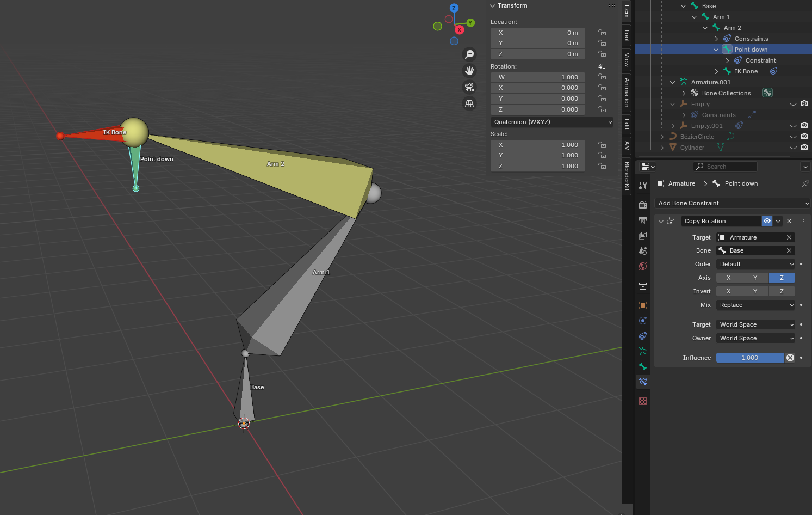Image resolution: width=812 pixels, height=515 pixels.
Task: Open the Bone properties tab icon
Action: click(x=643, y=366)
